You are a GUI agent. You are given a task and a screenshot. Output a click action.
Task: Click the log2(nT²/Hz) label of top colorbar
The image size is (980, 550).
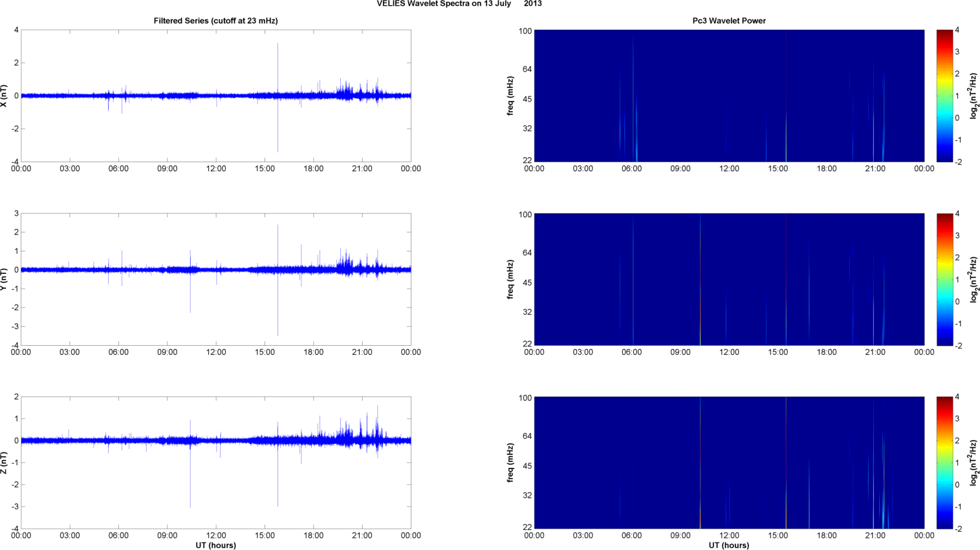[x=974, y=96]
